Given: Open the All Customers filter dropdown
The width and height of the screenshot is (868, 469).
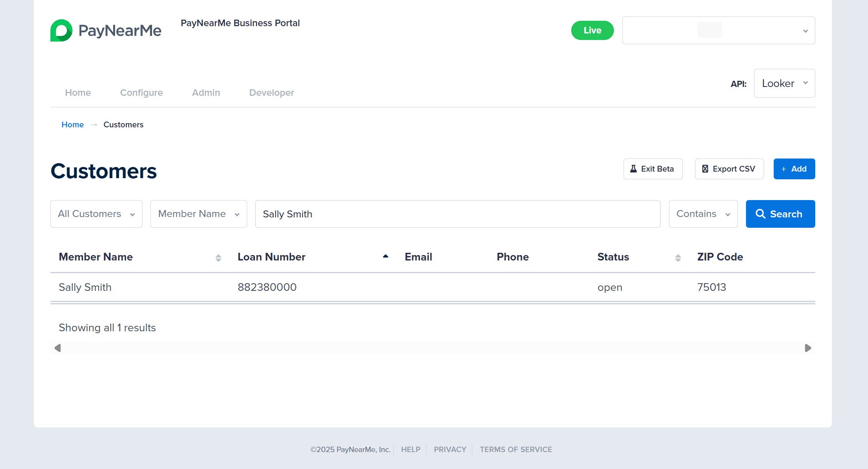Looking at the screenshot, I should (96, 214).
